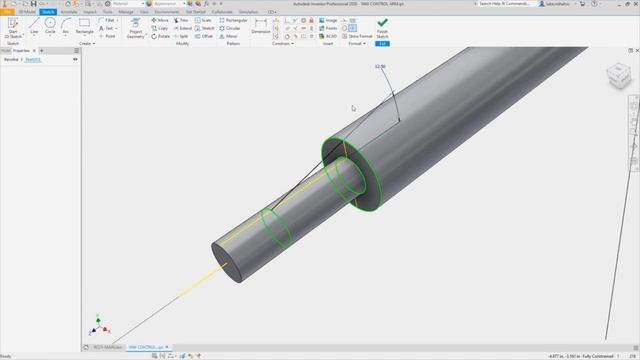Close the Properties panel tab
640x360 pixels.
[x=34, y=51]
